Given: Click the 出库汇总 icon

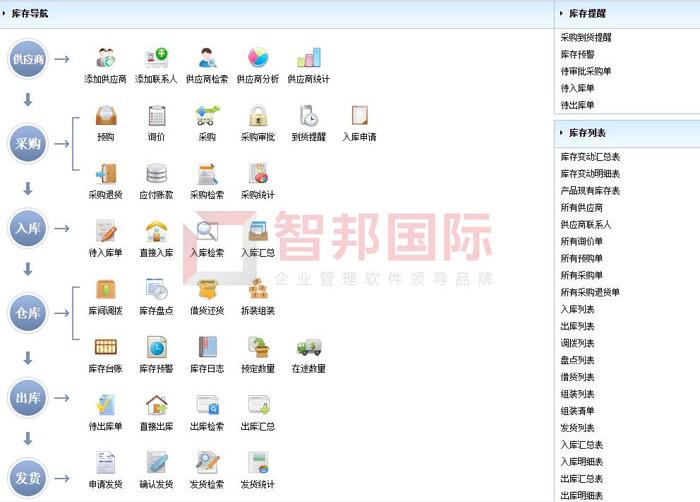Looking at the screenshot, I should pyautogui.click(x=258, y=405).
